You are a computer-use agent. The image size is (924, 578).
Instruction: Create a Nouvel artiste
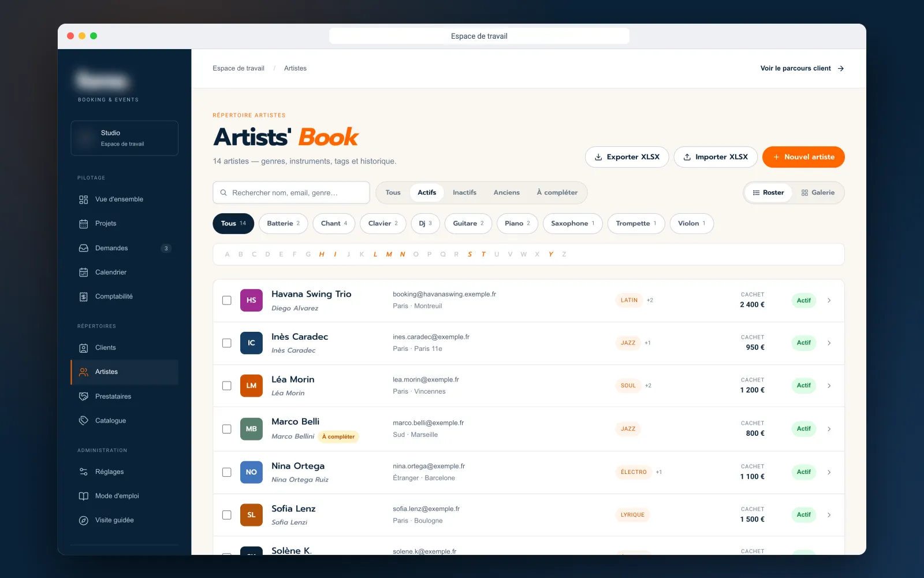803,157
